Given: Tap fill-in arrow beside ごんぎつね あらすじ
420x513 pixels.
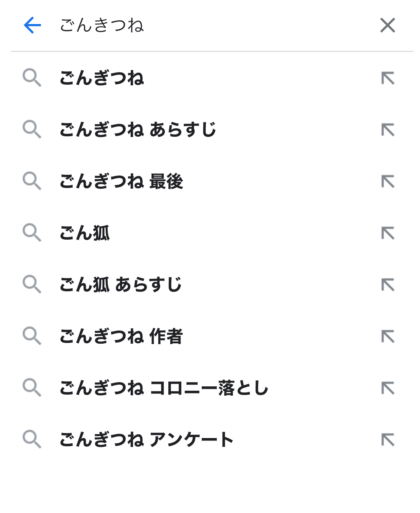Looking at the screenshot, I should coord(388,130).
